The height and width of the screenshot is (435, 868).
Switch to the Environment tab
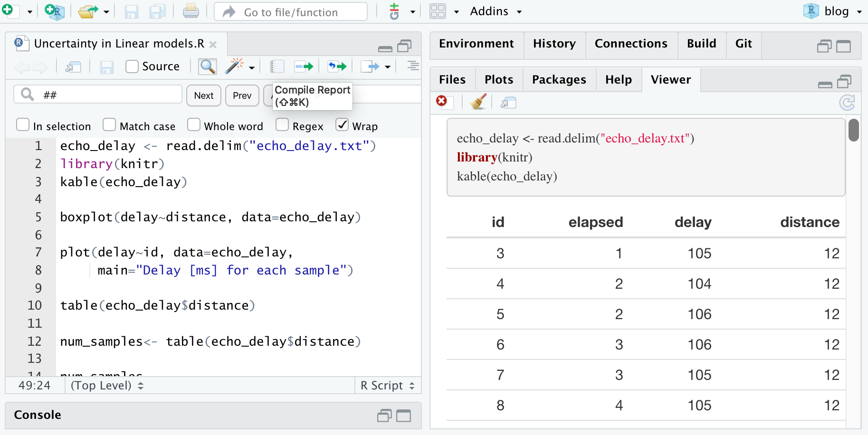(477, 44)
